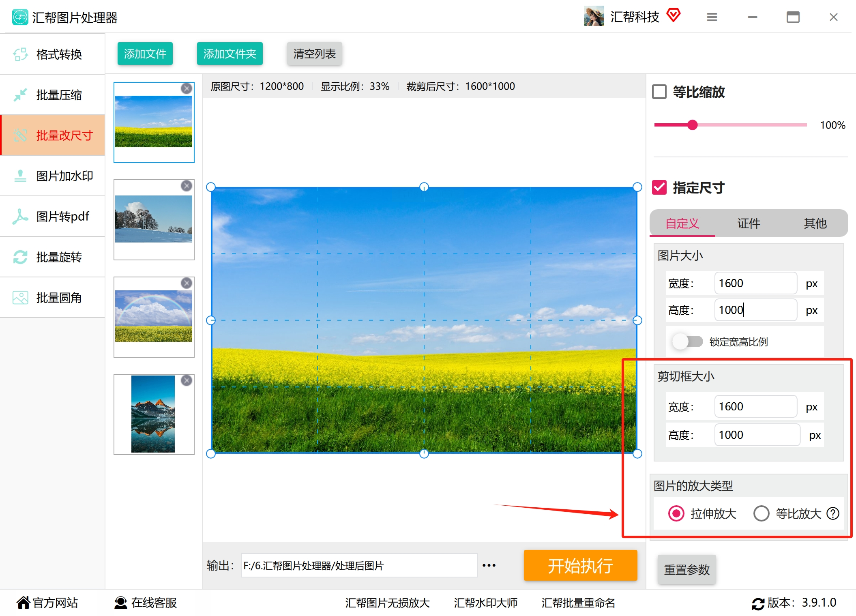
Task: Click the user avatar picture in title bar
Action: tap(594, 16)
